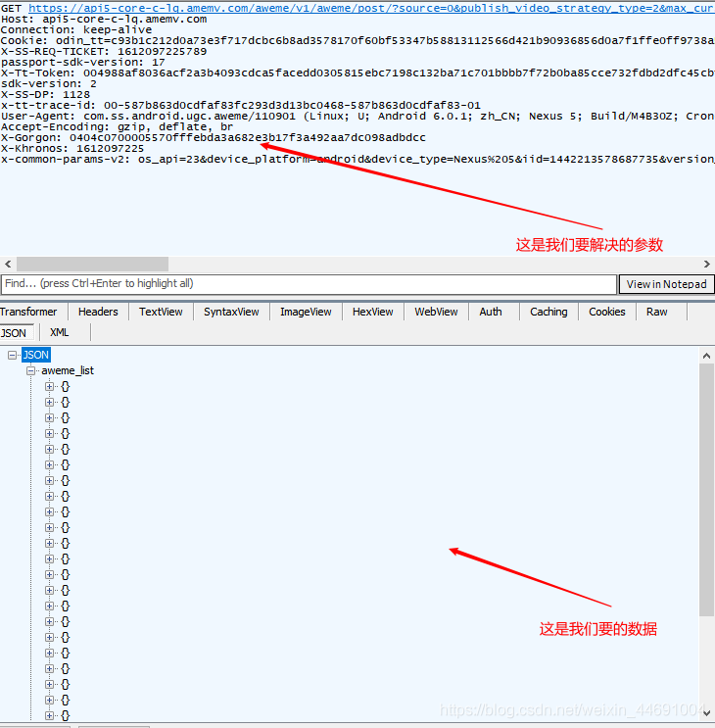This screenshot has height=728, width=715.
Task: Click the passport-sdk-version header line
Action: (83, 62)
